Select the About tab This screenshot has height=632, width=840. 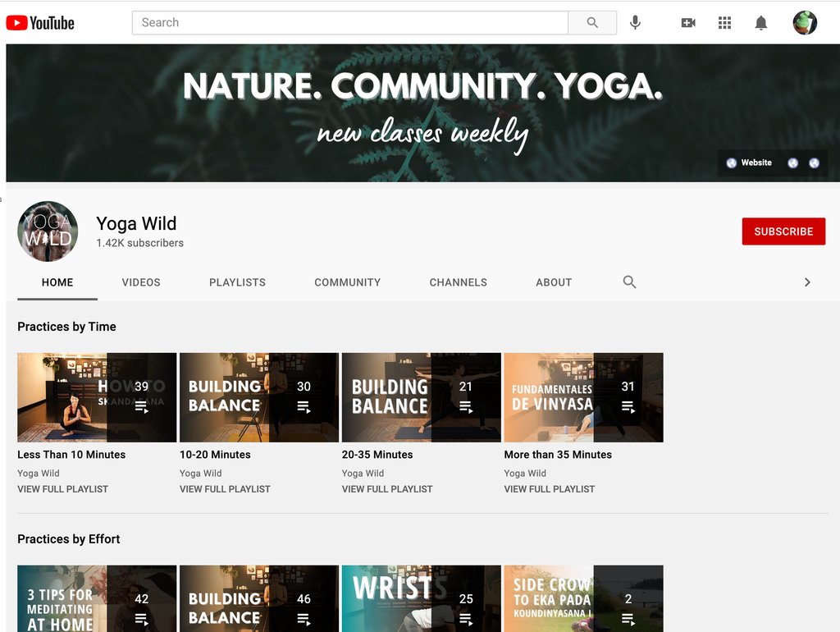pyautogui.click(x=554, y=282)
